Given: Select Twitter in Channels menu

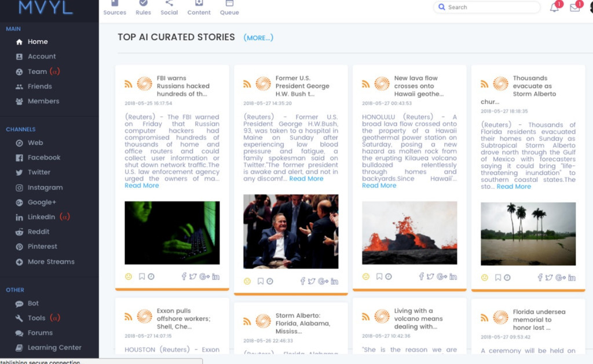Looking at the screenshot, I should tap(39, 172).
